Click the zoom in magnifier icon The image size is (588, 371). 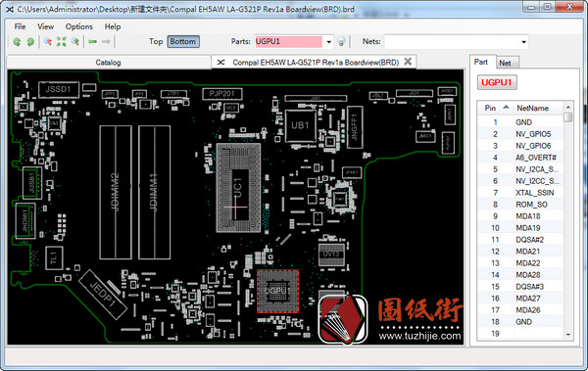[75, 41]
